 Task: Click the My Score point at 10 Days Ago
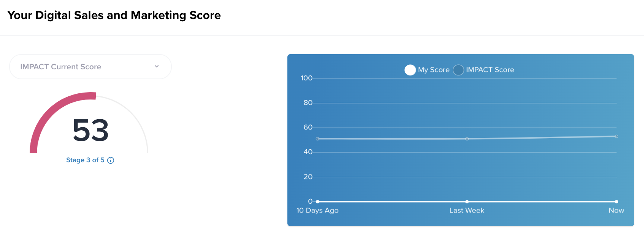[x=317, y=201]
